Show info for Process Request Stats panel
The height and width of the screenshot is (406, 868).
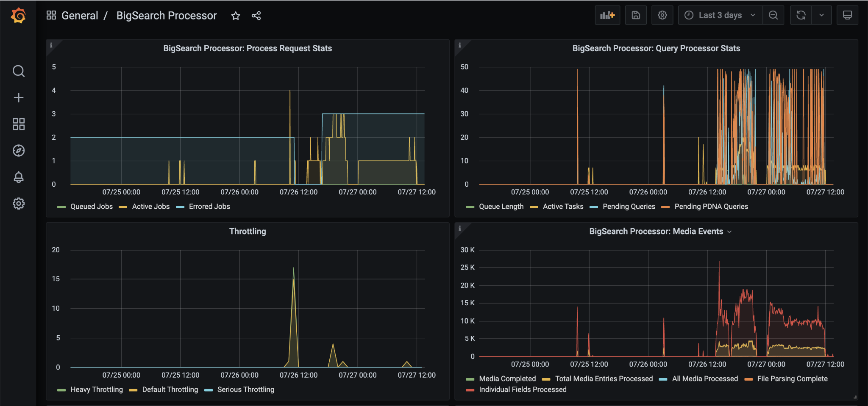tap(51, 45)
